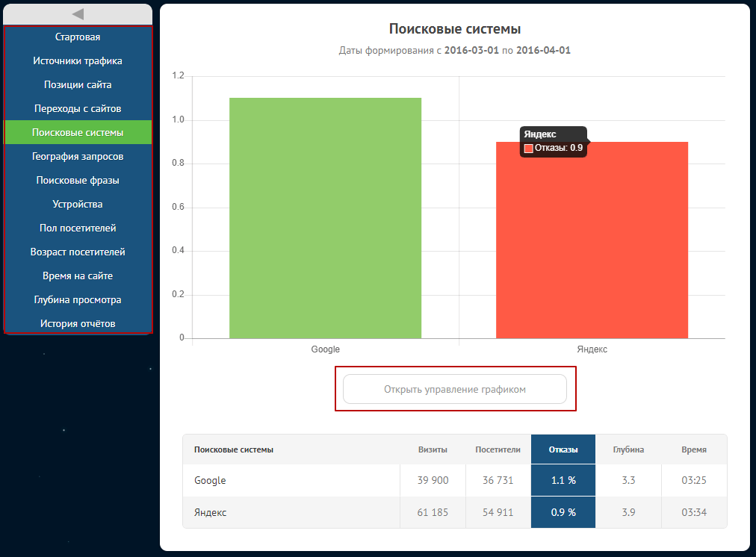Select Пол посетителей menu item
The height and width of the screenshot is (557, 756).
tap(78, 228)
